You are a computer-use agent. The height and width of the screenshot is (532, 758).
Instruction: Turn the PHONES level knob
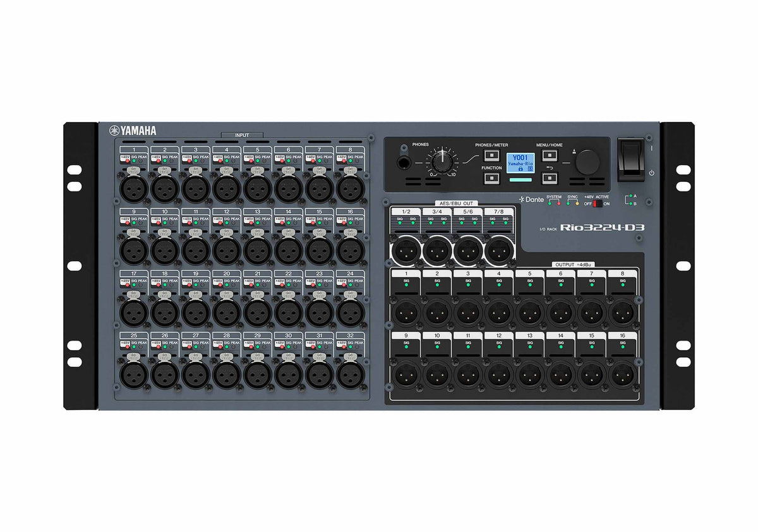click(x=443, y=162)
